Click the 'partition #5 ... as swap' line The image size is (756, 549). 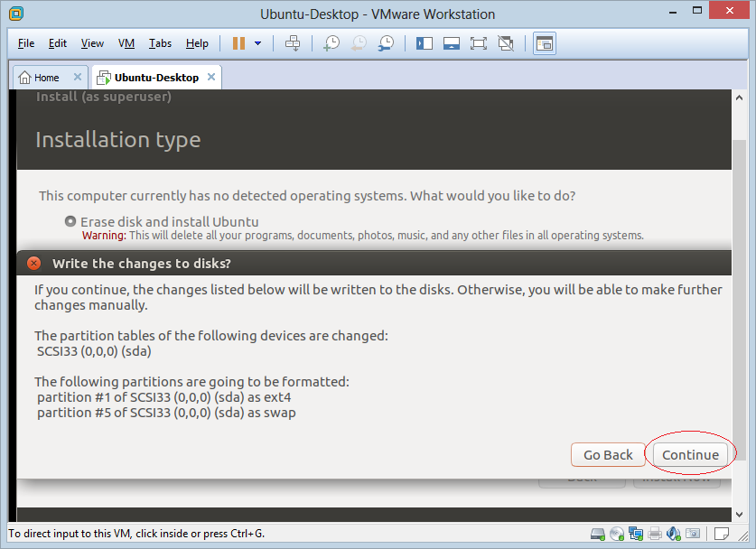167,413
